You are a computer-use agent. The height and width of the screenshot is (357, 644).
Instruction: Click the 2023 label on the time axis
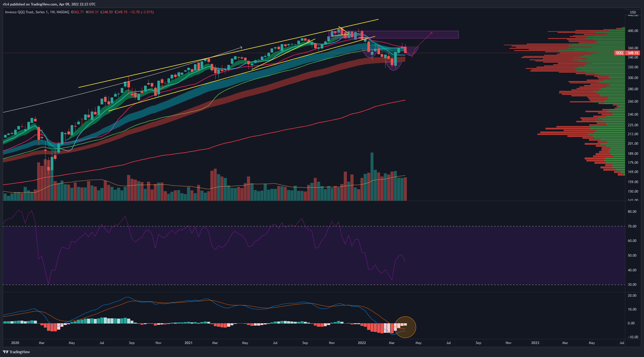[535, 343]
